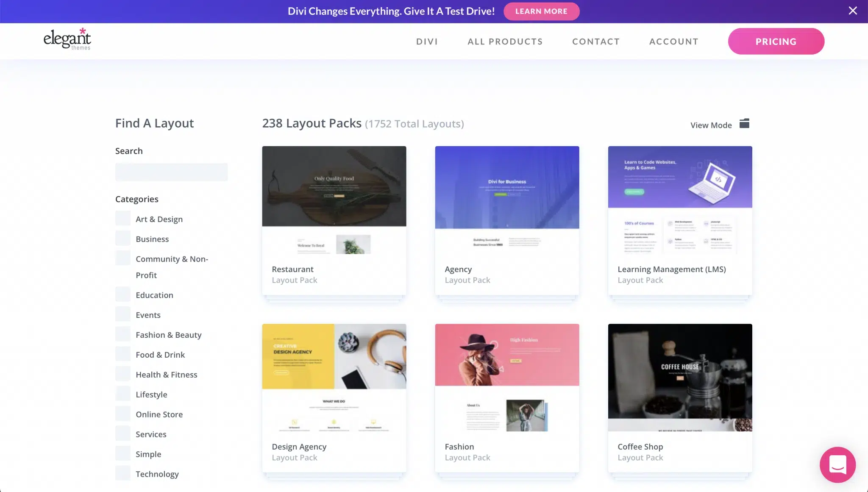
Task: Enable the Business category checkbox
Action: click(123, 239)
